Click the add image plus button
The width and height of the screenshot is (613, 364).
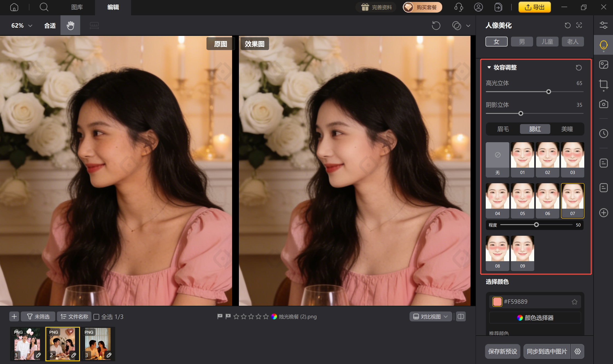point(14,317)
